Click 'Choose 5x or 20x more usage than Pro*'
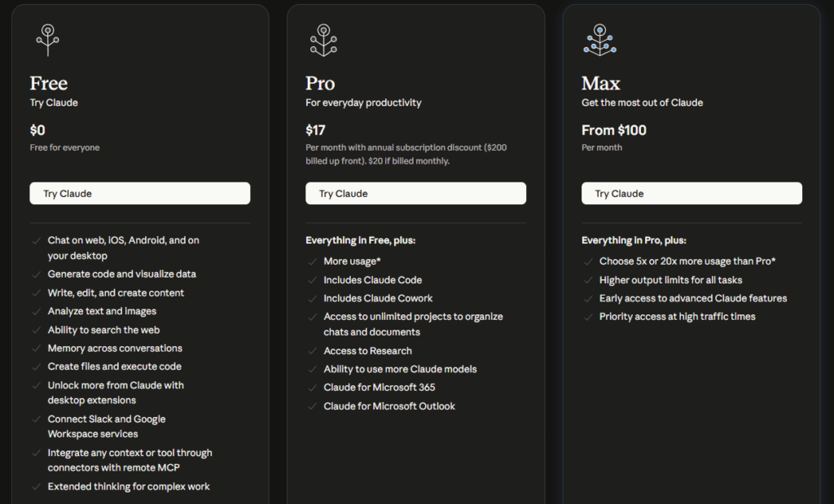 (x=687, y=261)
